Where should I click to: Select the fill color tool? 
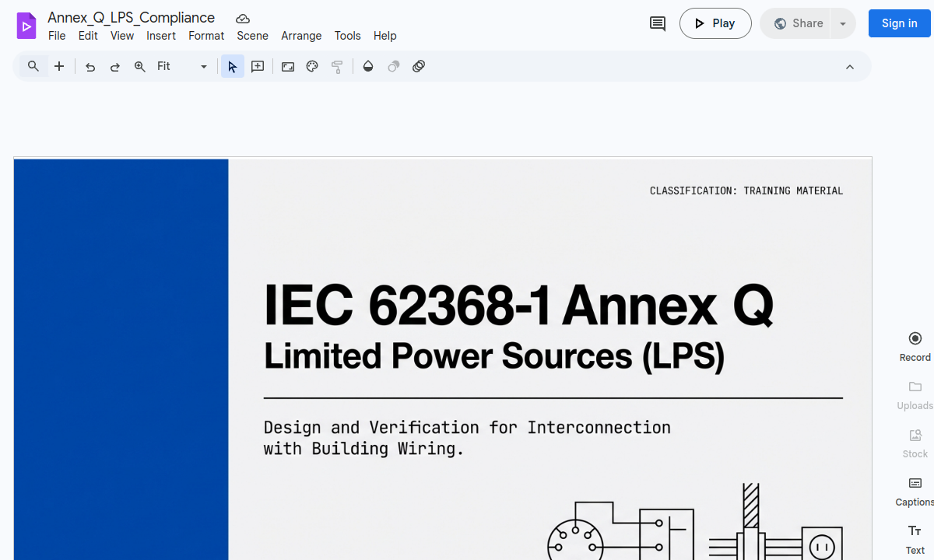click(368, 66)
